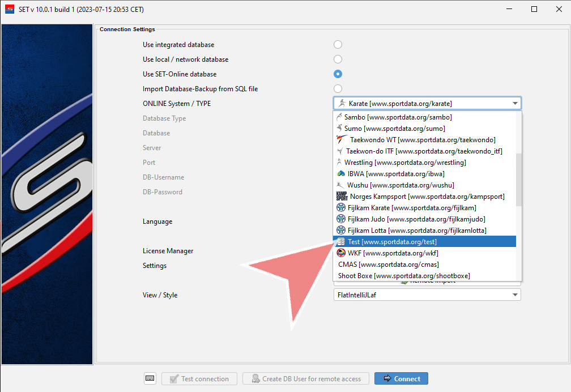The height and width of the screenshot is (392, 571).
Task: Select Use integrated database radio button
Action: coord(338,45)
